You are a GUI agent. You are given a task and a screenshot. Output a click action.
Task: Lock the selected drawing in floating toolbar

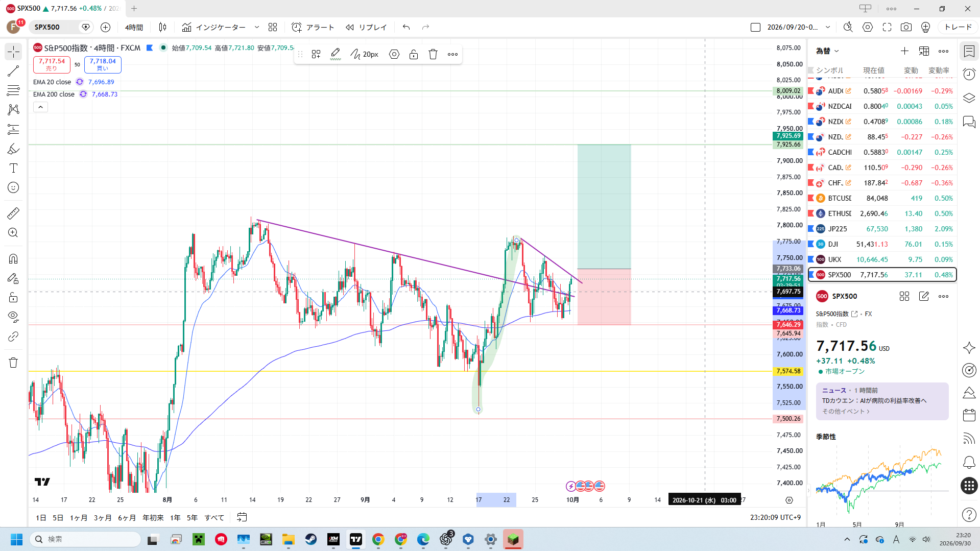[x=414, y=54]
